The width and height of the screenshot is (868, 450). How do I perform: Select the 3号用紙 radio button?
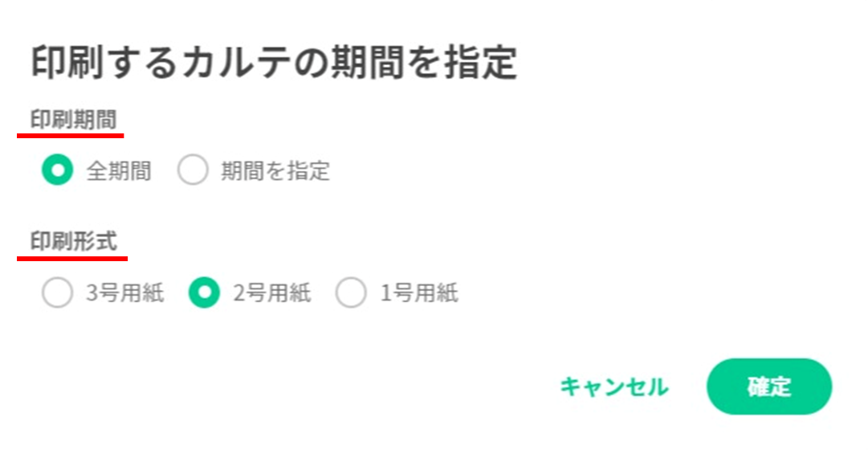pyautogui.click(x=57, y=294)
